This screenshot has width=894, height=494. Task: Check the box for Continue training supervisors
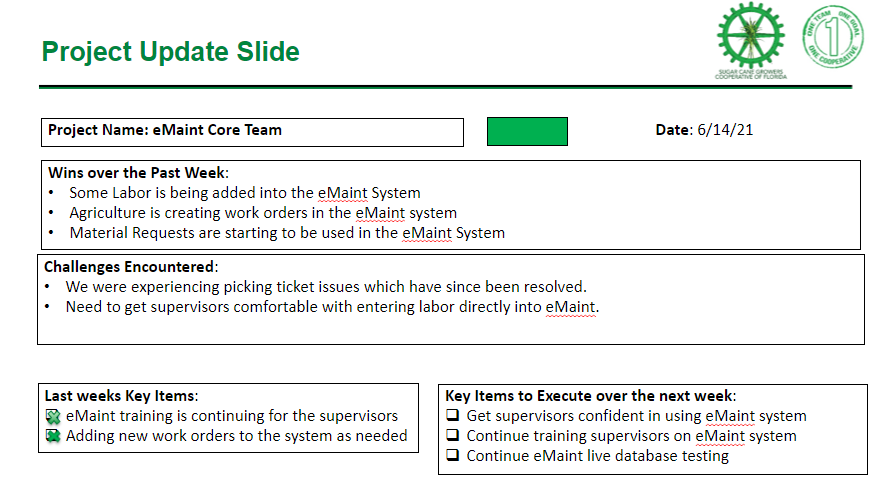pos(453,435)
